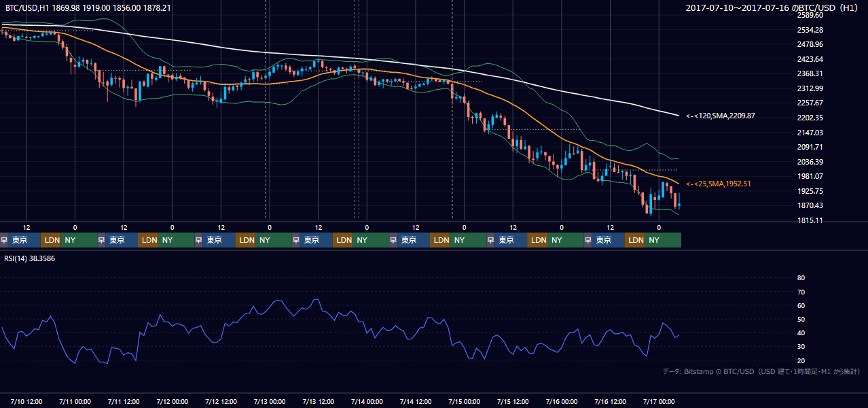
Task: Click the 7/17 00:00 time axis label
Action: pyautogui.click(x=659, y=401)
